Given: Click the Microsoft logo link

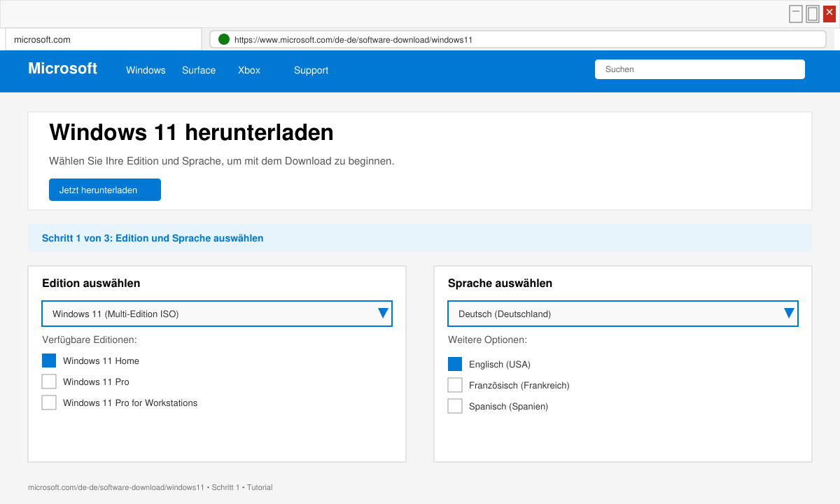Looking at the screenshot, I should (x=62, y=69).
